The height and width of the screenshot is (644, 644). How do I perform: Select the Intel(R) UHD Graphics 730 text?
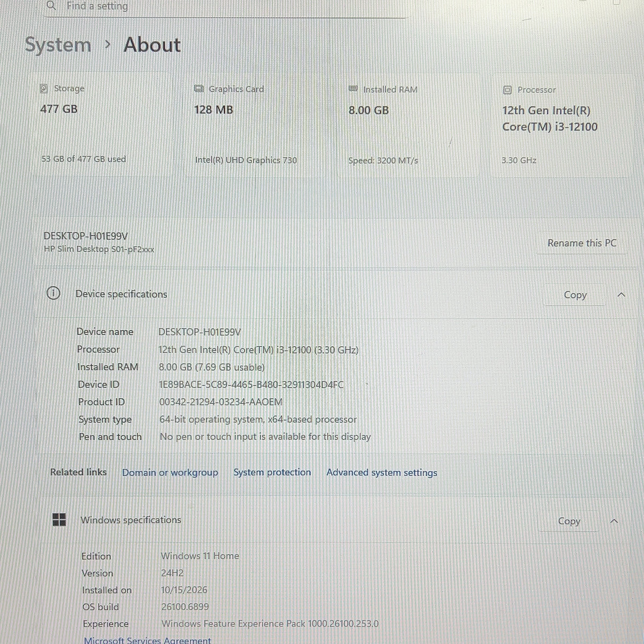246,160
